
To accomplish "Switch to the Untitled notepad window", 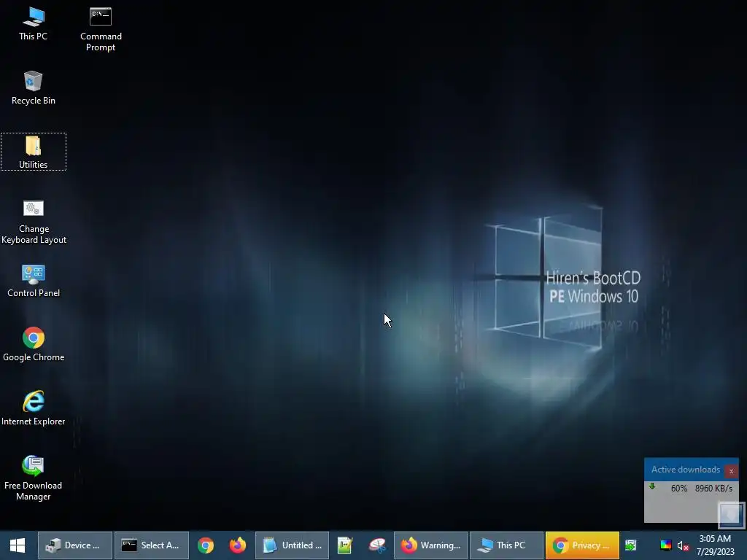I will point(292,545).
